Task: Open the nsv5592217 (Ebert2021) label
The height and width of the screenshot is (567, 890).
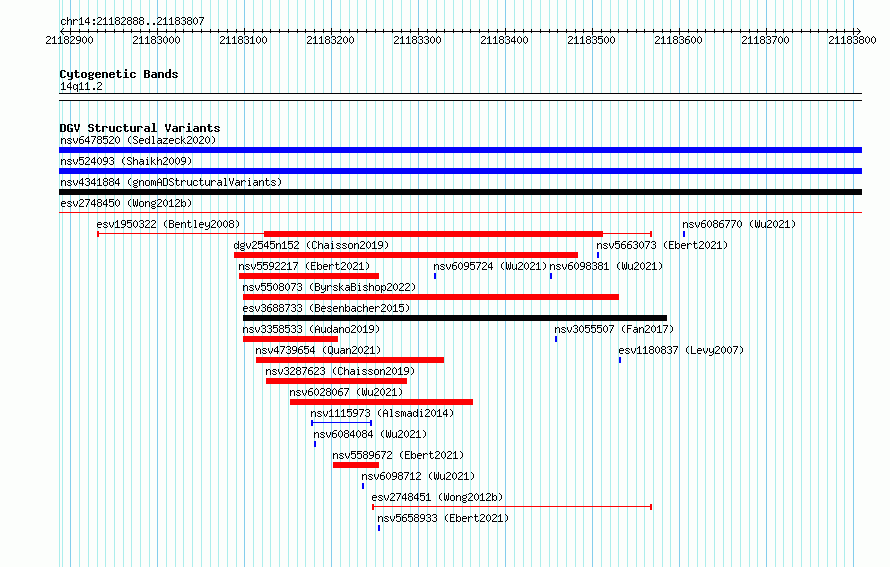Action: (x=304, y=266)
